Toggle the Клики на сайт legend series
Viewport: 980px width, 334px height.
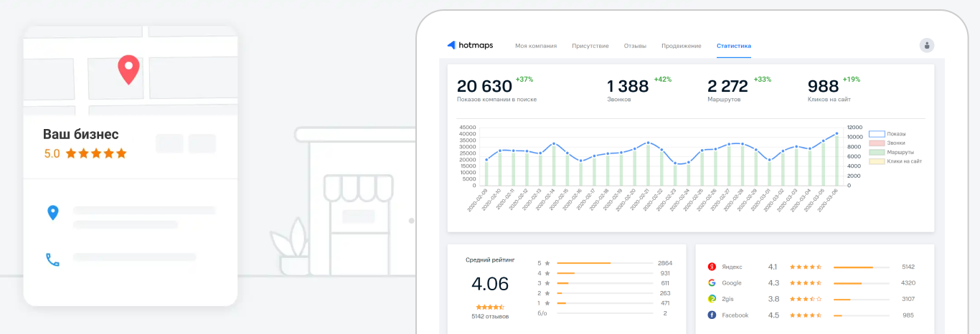pyautogui.click(x=895, y=162)
